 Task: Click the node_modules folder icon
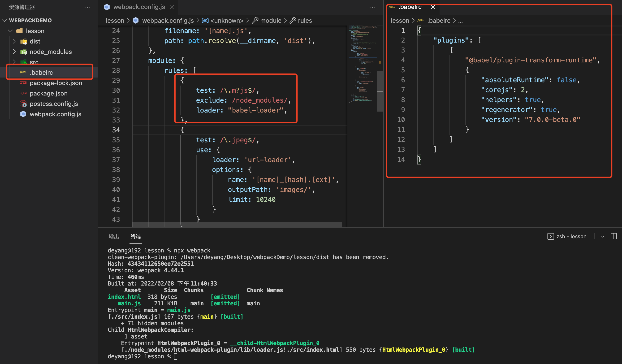pyautogui.click(x=23, y=52)
